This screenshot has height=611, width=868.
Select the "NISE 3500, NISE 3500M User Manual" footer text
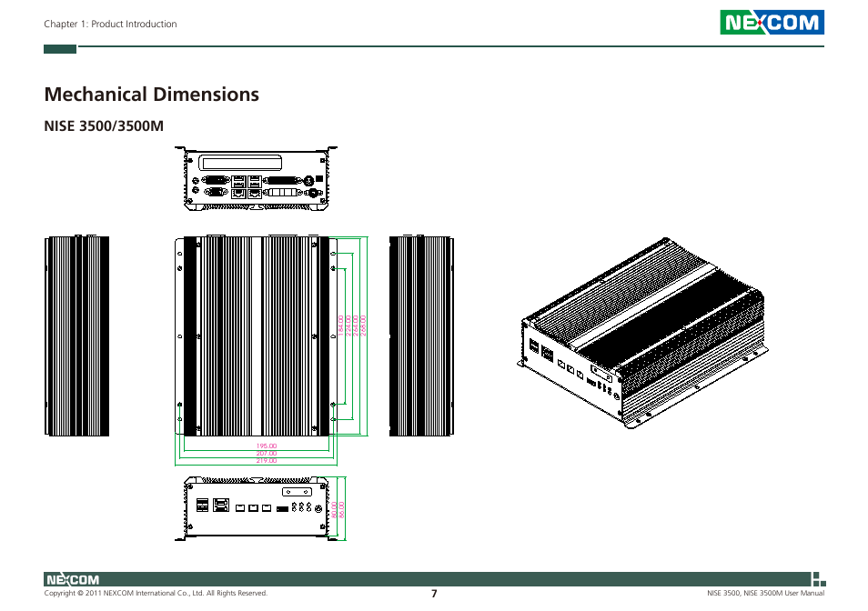tap(765, 594)
